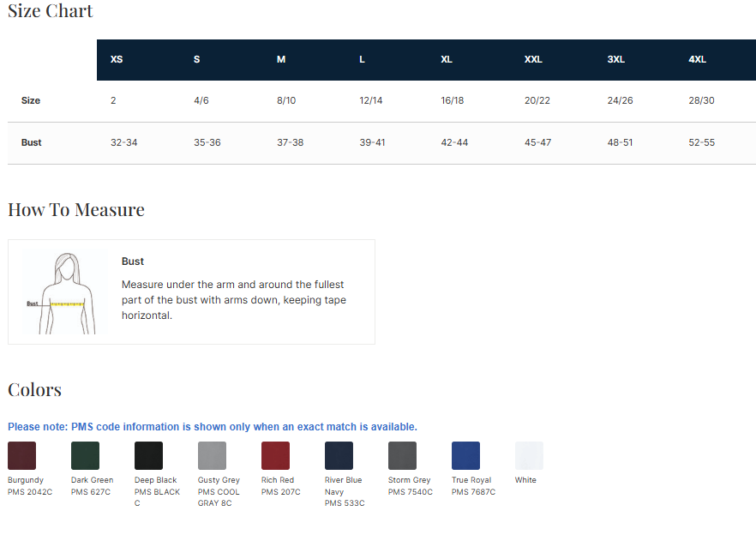
Task: Choose the Dark Green color swatch
Action: coord(85,455)
